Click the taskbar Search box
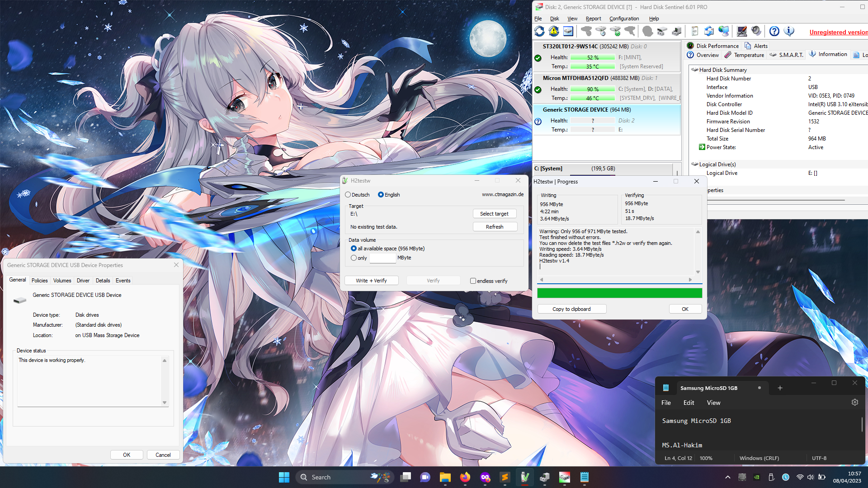Image resolution: width=868 pixels, height=488 pixels. 344,477
